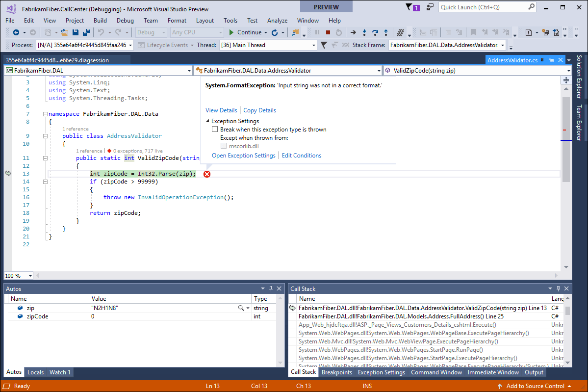Click the red error glyph beside line 13
Screen dimensions: 588x392
(206, 174)
